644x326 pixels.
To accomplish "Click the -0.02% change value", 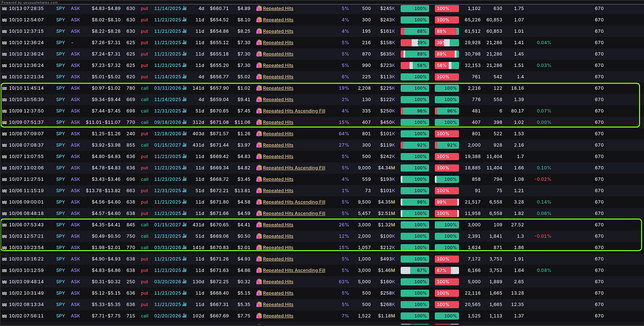I will [543, 179].
